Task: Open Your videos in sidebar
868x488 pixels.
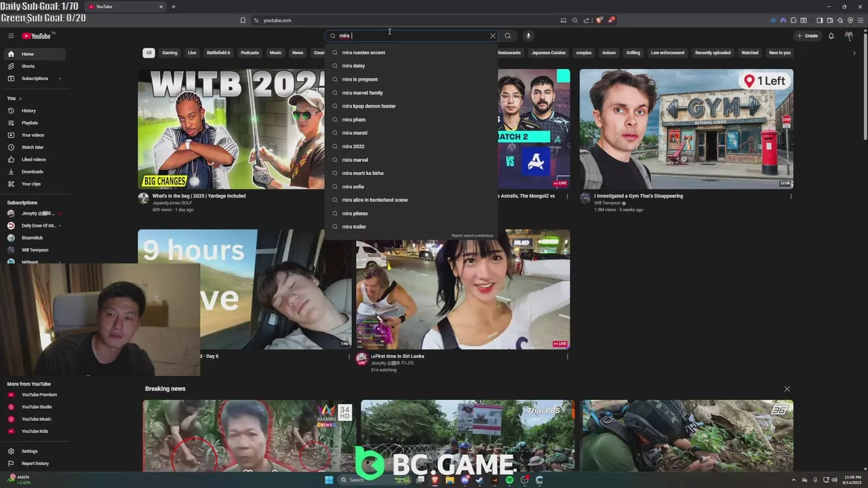Action: tap(35, 135)
